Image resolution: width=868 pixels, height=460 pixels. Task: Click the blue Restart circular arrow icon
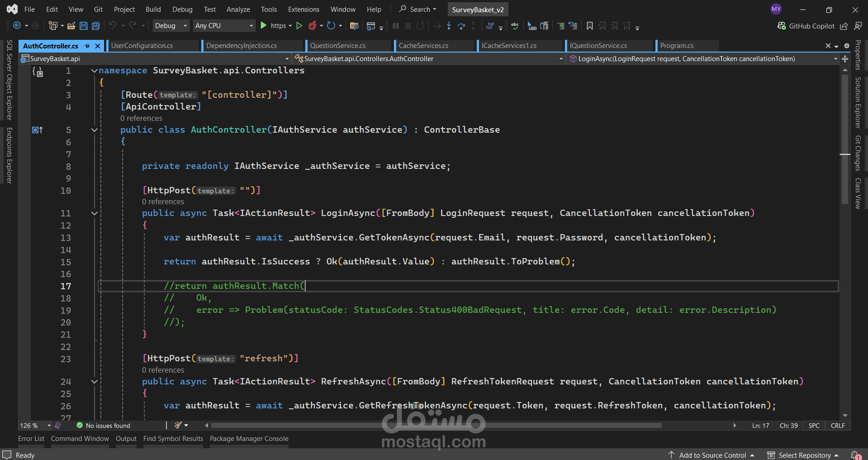pos(331,26)
